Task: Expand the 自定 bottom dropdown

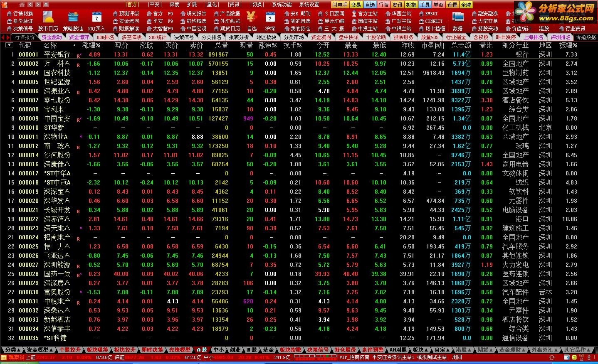Action: (x=442, y=350)
